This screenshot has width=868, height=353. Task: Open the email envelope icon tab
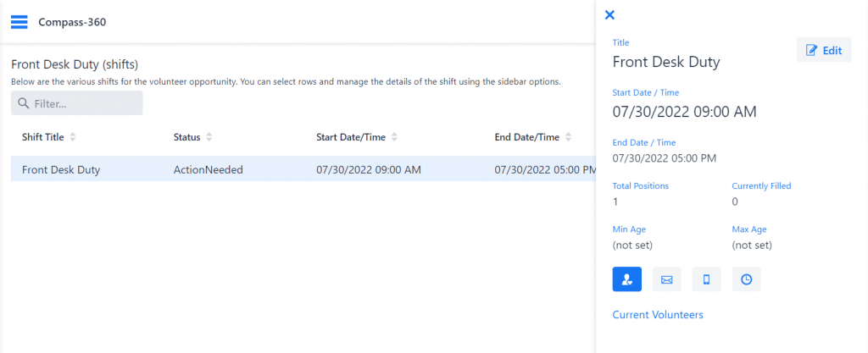(666, 279)
